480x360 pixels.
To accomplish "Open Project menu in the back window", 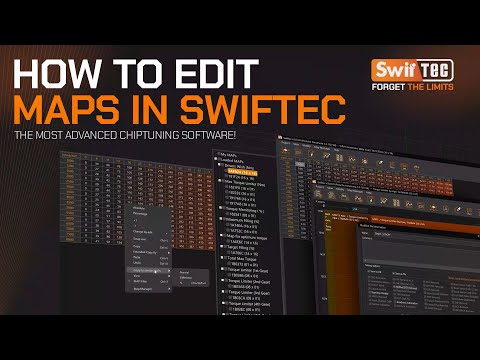I will 286,143.
